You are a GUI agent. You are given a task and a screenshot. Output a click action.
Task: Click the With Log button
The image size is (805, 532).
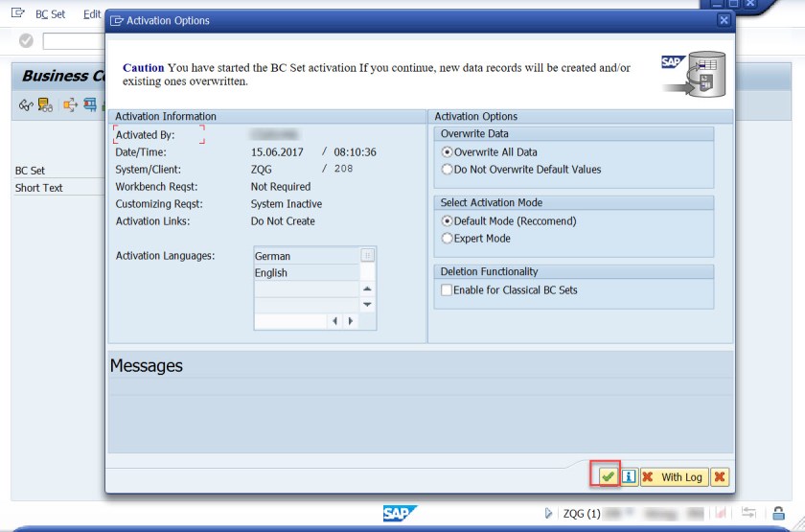pos(672,476)
